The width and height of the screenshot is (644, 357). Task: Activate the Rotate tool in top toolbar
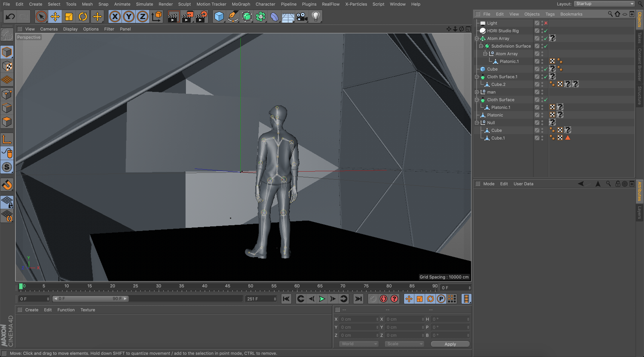click(83, 17)
